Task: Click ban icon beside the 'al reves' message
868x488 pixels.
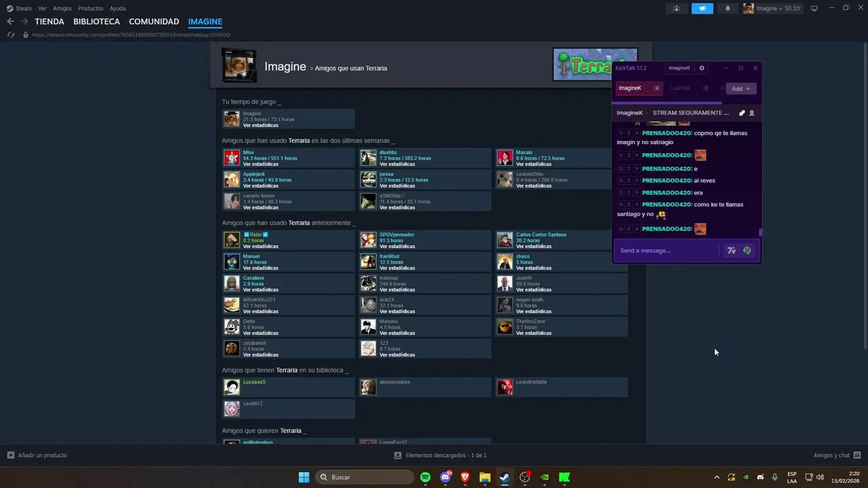Action: (x=621, y=181)
